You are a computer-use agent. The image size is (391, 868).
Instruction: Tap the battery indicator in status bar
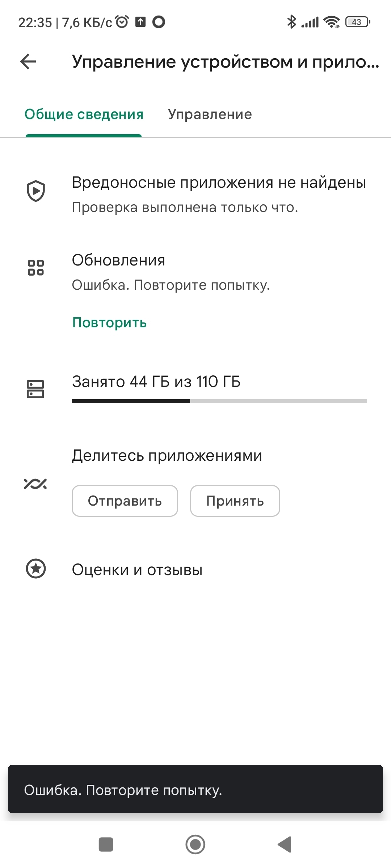(x=358, y=22)
